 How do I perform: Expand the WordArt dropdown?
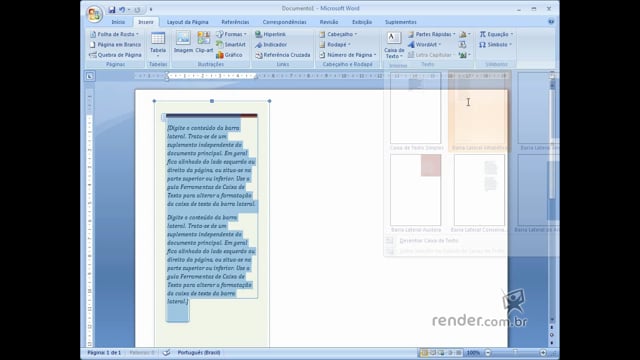(424, 44)
